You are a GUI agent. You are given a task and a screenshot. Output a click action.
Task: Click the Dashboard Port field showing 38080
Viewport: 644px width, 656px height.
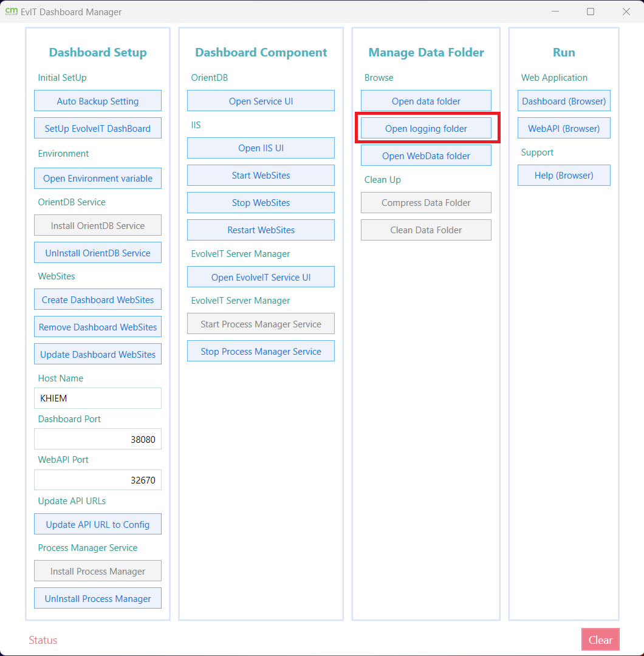[x=97, y=439]
